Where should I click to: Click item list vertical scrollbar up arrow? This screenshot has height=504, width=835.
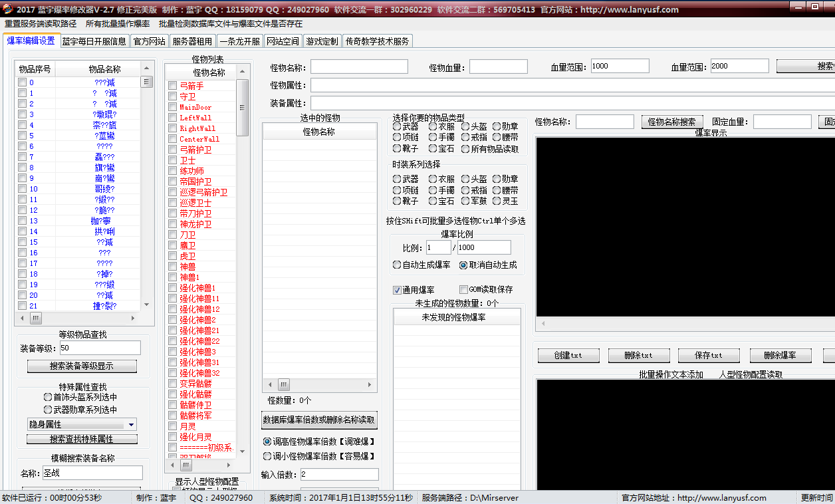pos(146,68)
